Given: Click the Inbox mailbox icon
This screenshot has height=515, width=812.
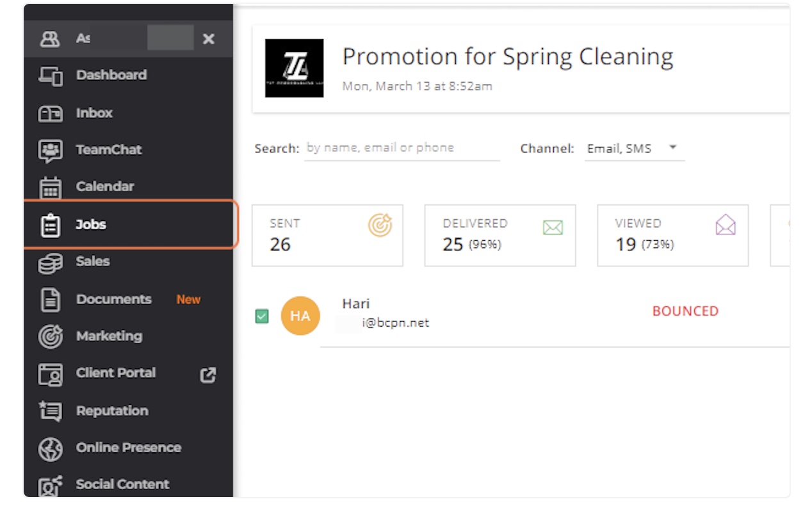Looking at the screenshot, I should point(51,113).
